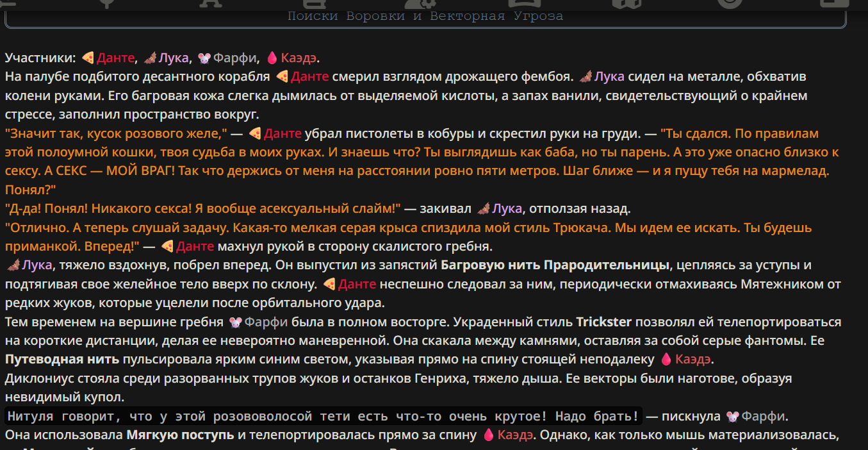Click the name Лука in the Участники line
This screenshot has height=450, width=868.
click(174, 58)
